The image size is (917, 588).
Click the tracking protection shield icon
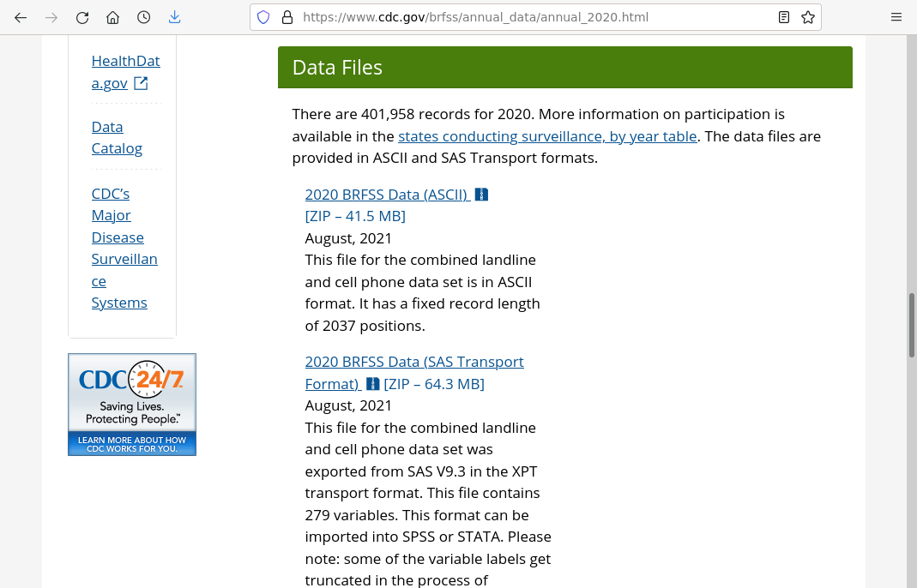click(x=264, y=17)
